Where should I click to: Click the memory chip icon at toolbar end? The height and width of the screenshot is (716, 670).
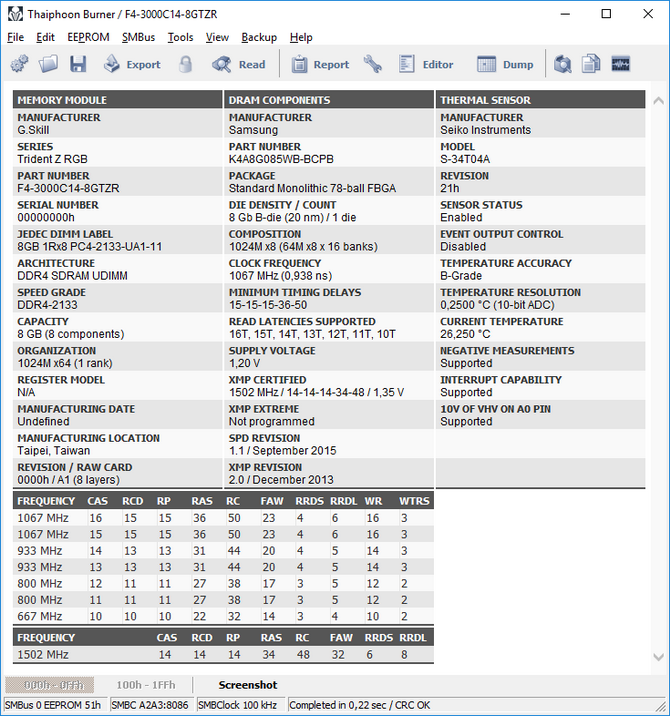621,64
